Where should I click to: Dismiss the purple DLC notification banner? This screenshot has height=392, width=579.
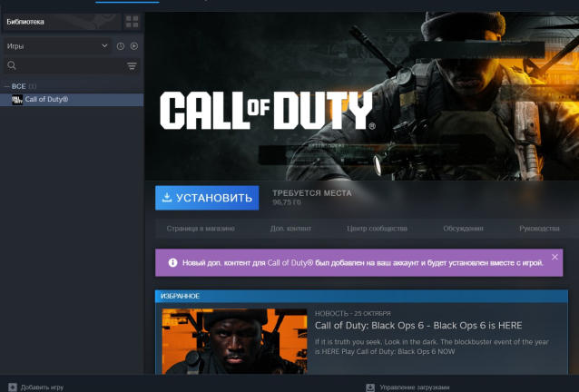(555, 258)
